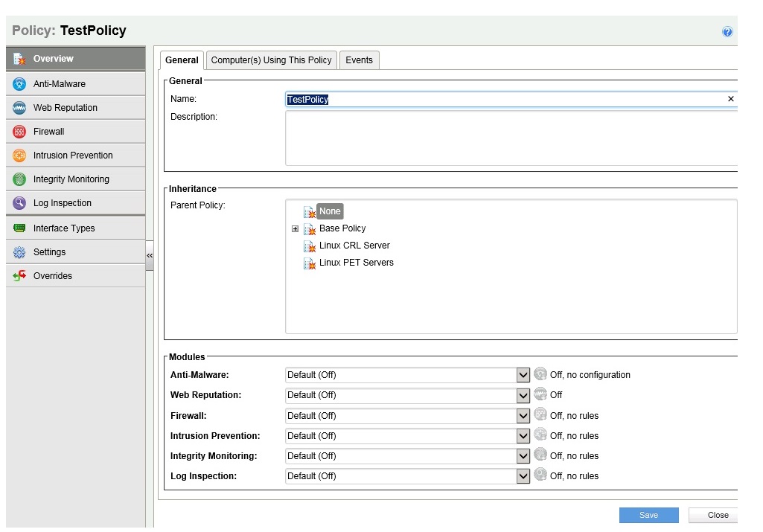Click the Log Inspection magnifier icon
The width and height of the screenshot is (763, 532).
pyautogui.click(x=19, y=203)
